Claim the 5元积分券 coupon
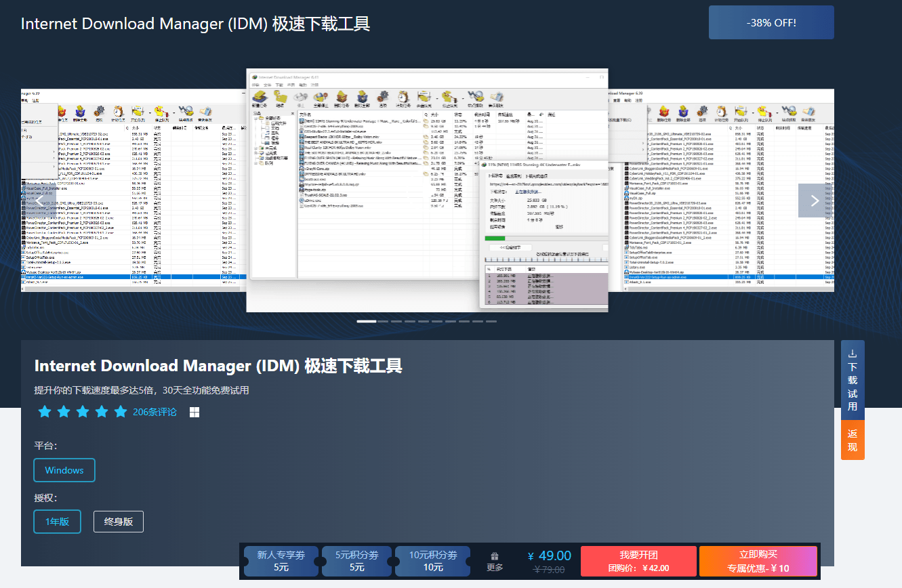Image resolution: width=902 pixels, height=588 pixels. 357,561
